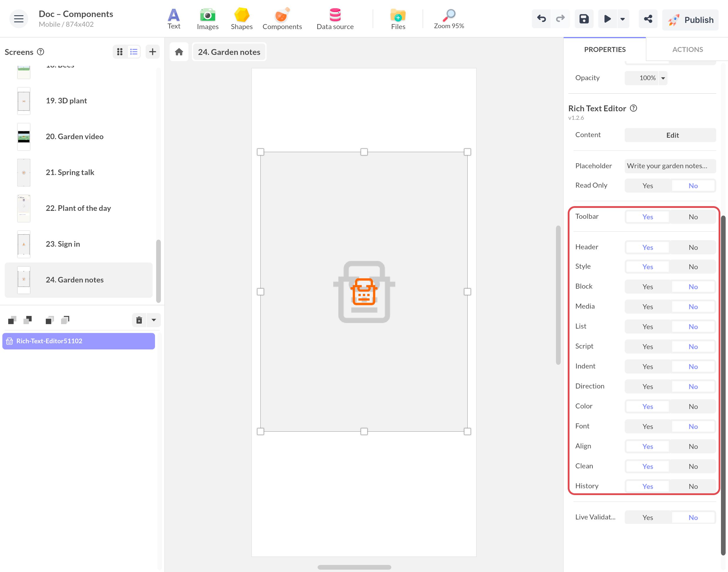Image resolution: width=728 pixels, height=572 pixels.
Task: Undo the last action
Action: (541, 19)
